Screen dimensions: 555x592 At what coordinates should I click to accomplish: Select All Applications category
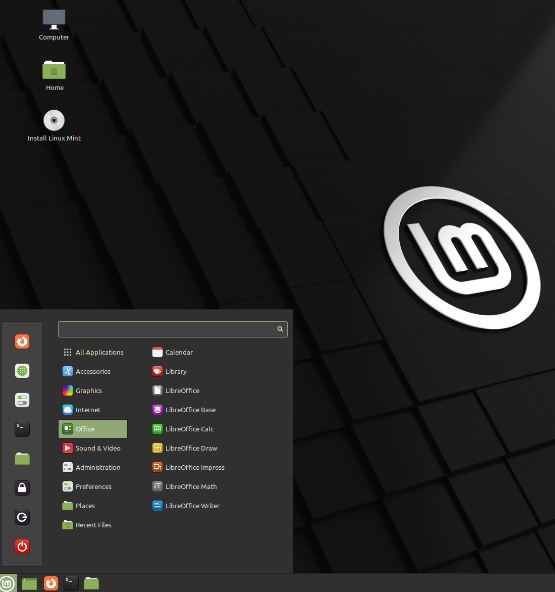[93, 352]
